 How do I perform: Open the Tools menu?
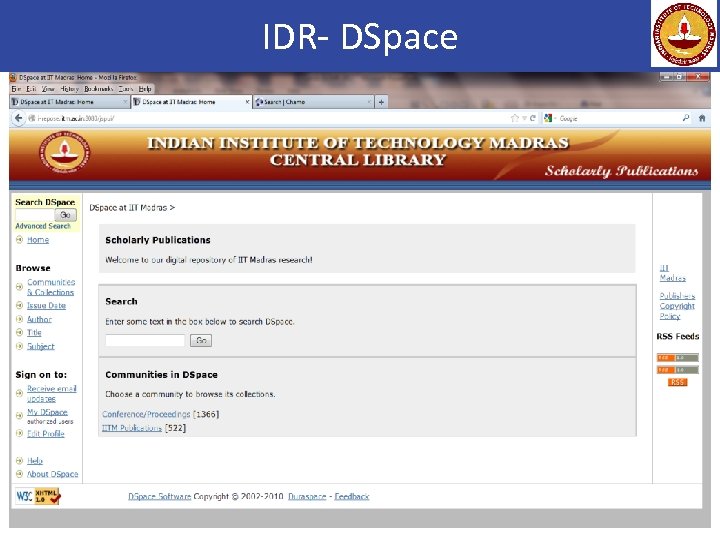pyautogui.click(x=126, y=89)
